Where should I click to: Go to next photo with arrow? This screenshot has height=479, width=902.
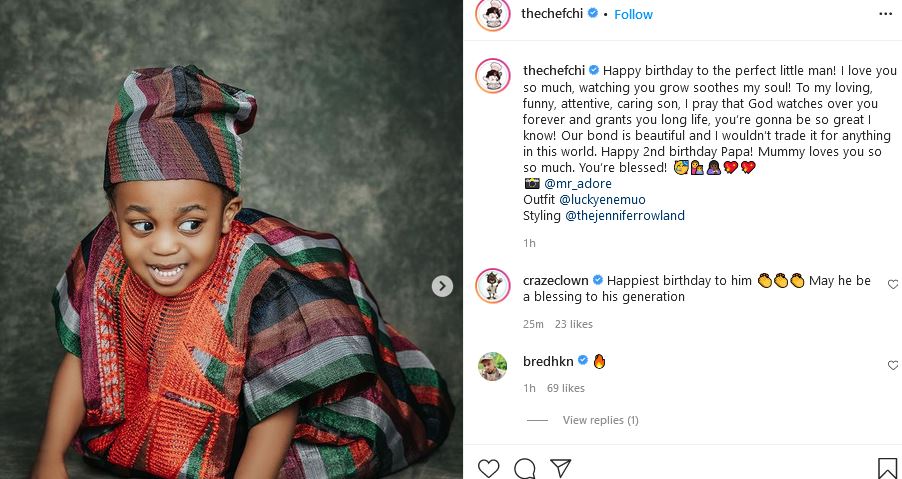[442, 286]
